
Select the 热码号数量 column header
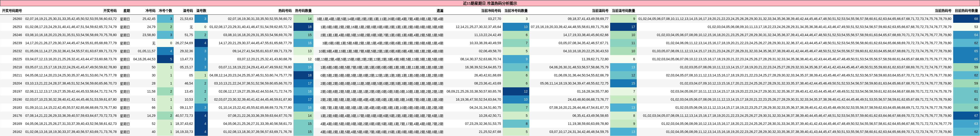[304, 11]
